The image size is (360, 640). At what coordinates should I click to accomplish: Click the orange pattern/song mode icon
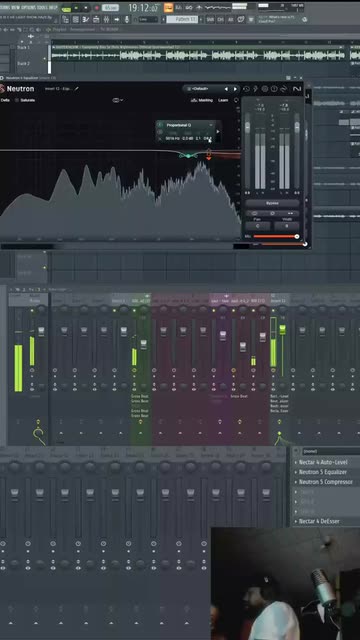click(169, 7)
